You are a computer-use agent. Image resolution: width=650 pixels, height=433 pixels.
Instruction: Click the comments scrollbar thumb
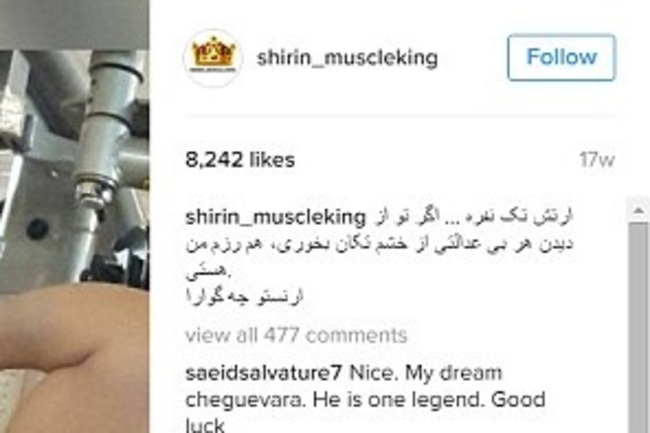638,327
